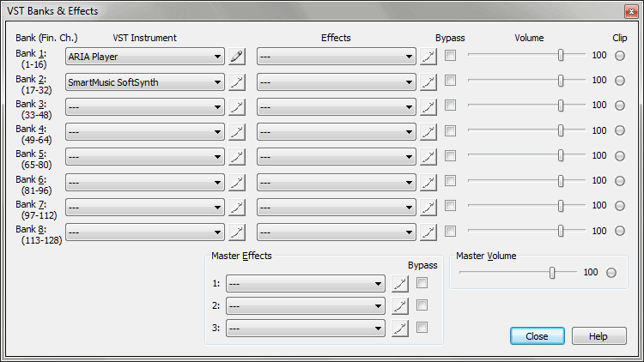644x362 pixels.
Task: Click the Bank 1 clip indicator
Action: tap(620, 56)
